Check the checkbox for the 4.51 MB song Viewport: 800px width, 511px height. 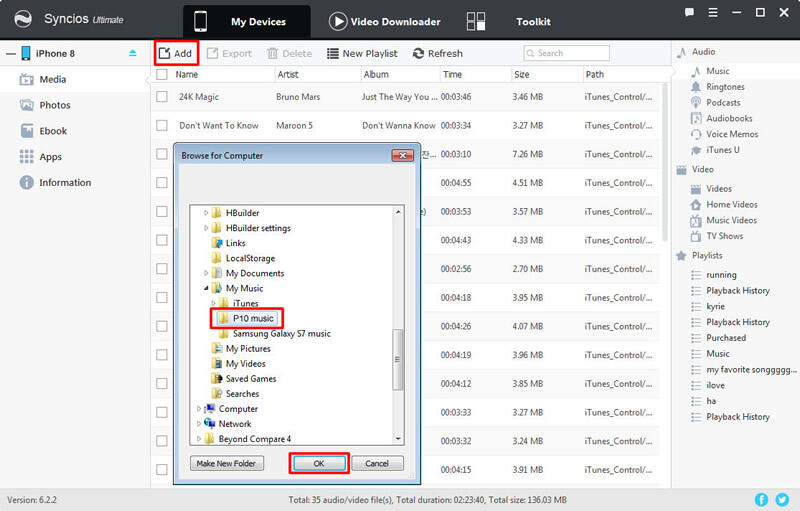click(x=162, y=183)
